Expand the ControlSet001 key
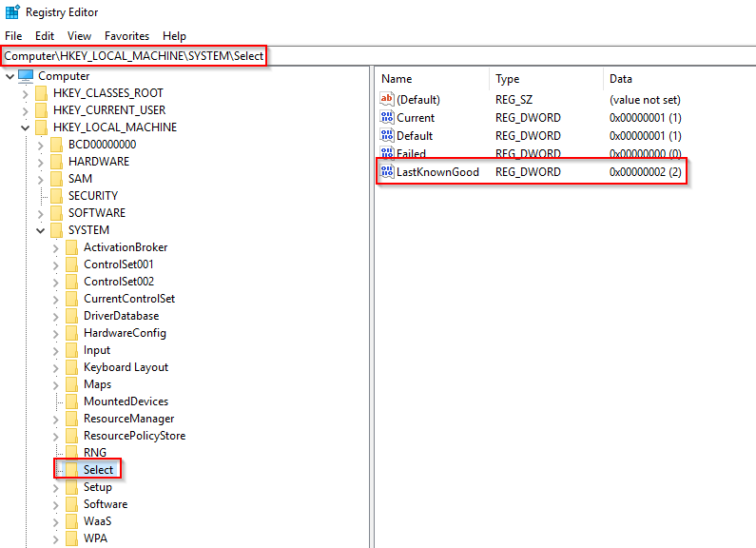 click(56, 264)
